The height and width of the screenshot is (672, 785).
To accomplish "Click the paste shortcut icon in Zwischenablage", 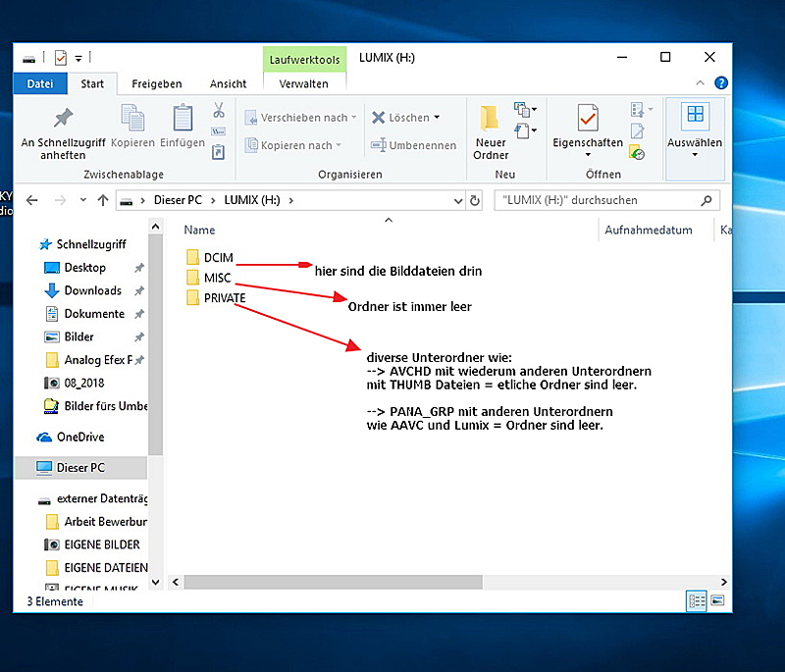I will click(218, 152).
